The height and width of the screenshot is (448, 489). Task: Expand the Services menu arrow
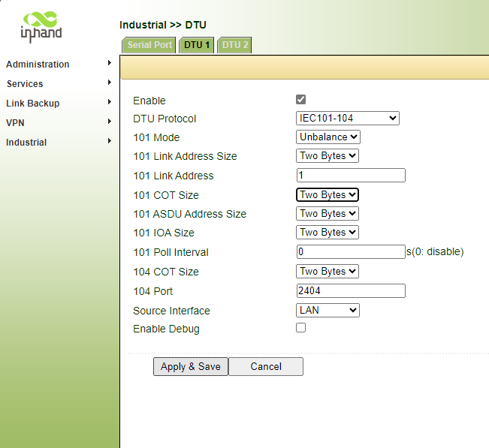coord(110,83)
